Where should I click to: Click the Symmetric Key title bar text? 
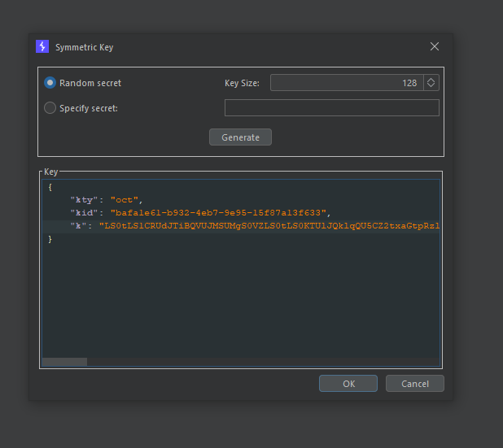tap(84, 47)
